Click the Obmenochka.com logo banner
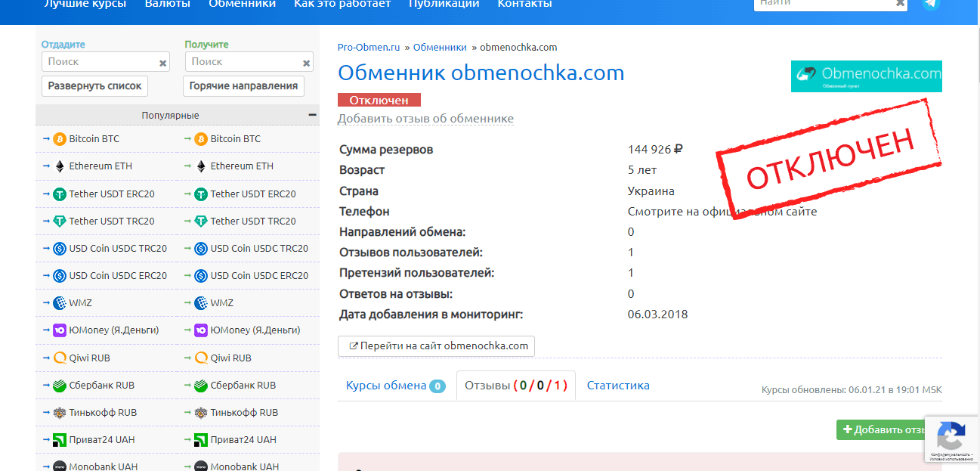This screenshot has height=471, width=980. coord(866,76)
